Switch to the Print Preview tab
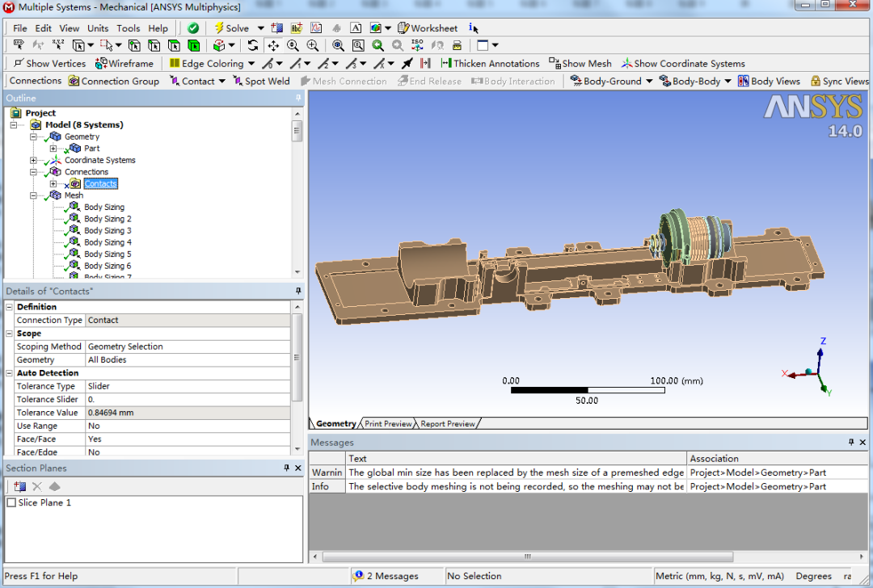The width and height of the screenshot is (873, 588). click(389, 422)
